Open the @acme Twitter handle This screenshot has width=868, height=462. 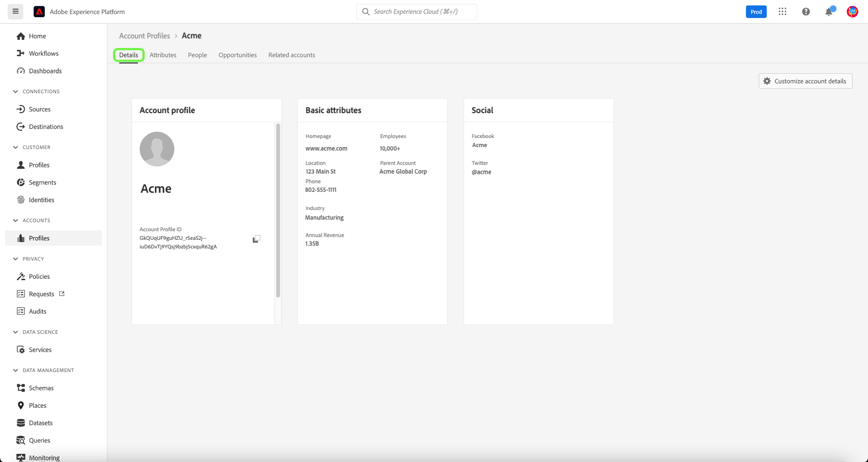pyautogui.click(x=481, y=172)
